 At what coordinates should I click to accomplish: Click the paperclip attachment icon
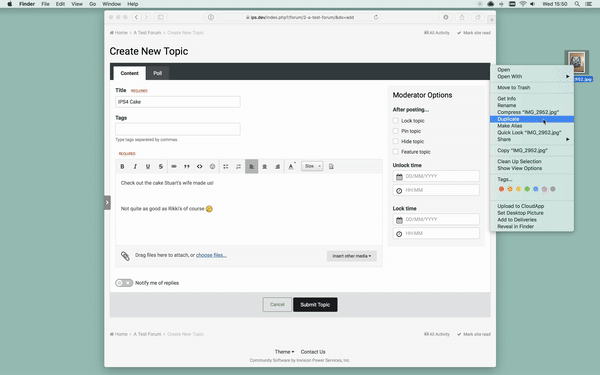click(125, 256)
